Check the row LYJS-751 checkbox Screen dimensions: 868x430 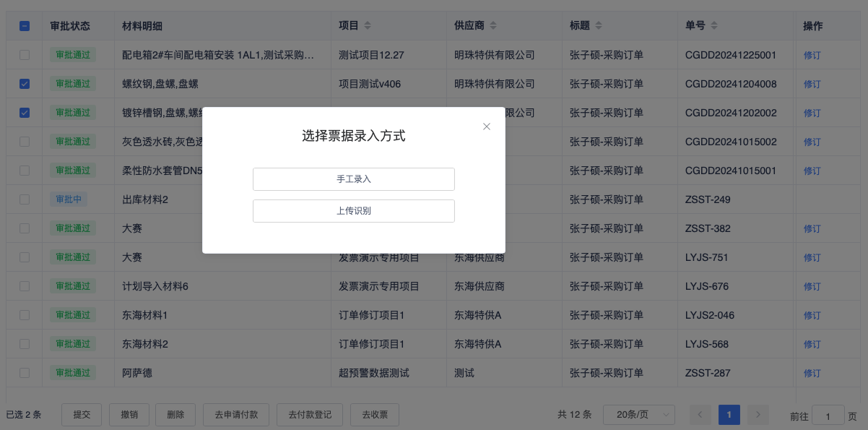25,257
